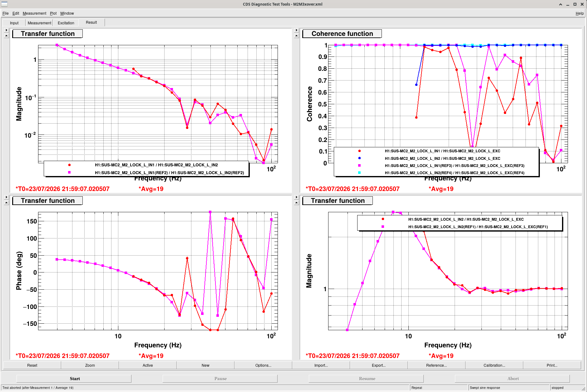This screenshot has width=587, height=392.
Task: Click the Export... button
Action: (x=379, y=365)
